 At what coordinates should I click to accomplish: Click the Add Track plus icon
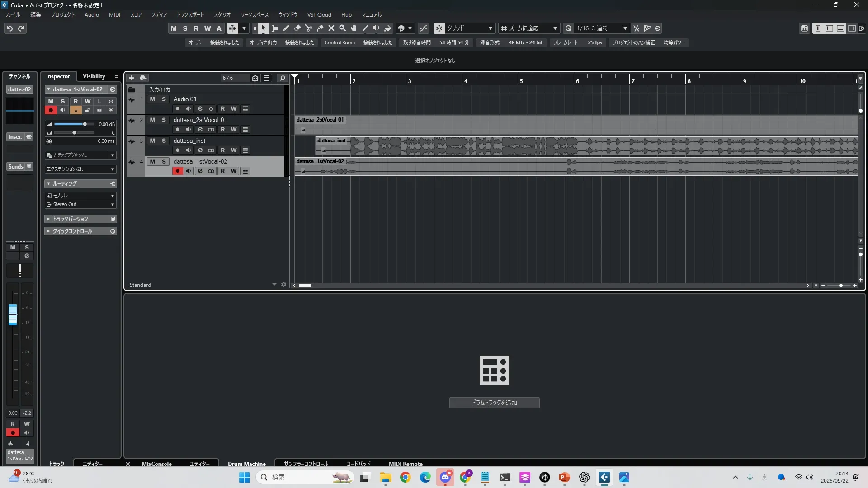(132, 78)
